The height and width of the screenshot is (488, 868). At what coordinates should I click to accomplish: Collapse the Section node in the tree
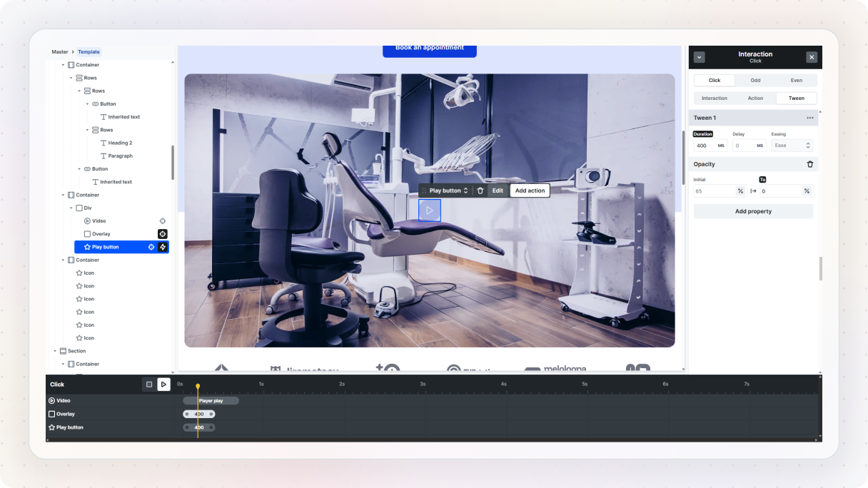pyautogui.click(x=55, y=351)
